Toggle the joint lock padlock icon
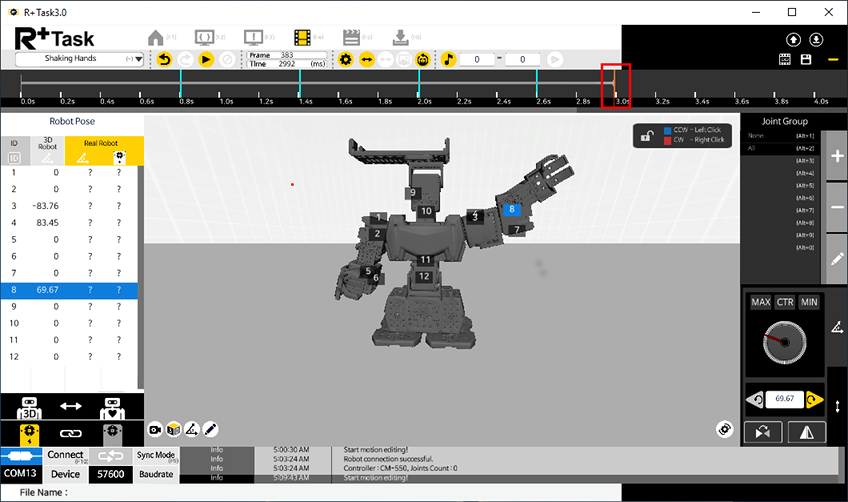848x502 pixels. 648,135
